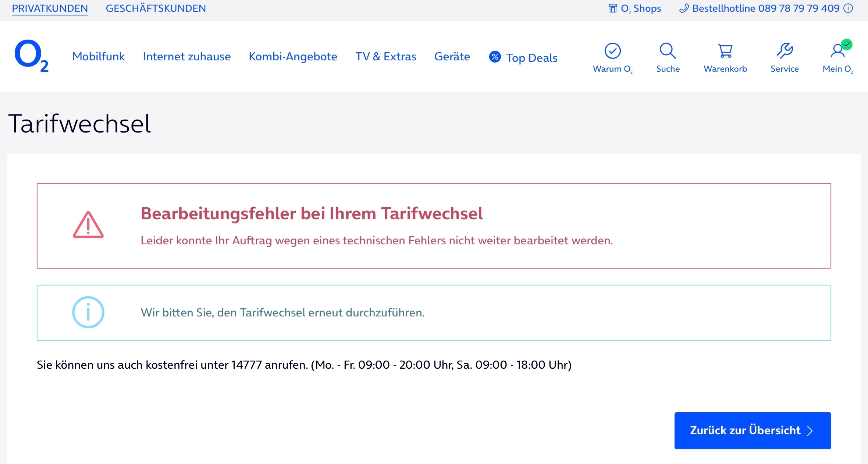Open the Geräte menu
Viewport: 868px width, 464px height.
[452, 57]
